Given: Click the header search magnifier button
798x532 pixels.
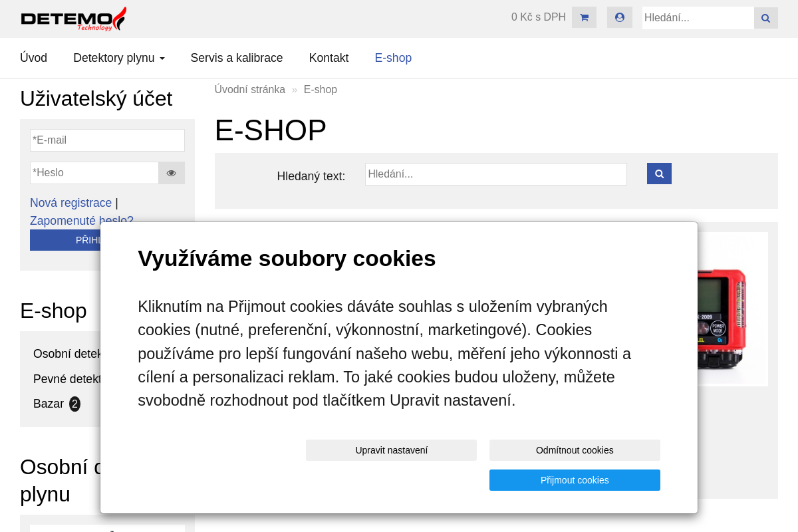Looking at the screenshot, I should [x=765, y=18].
